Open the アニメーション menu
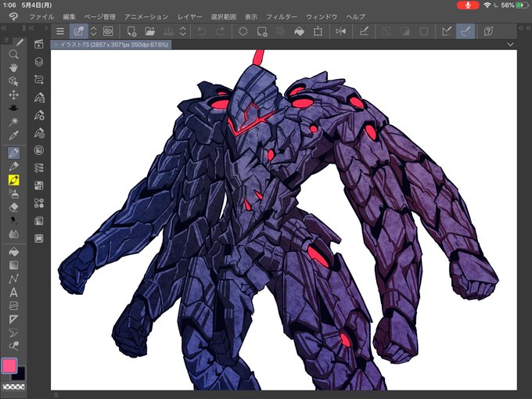The height and width of the screenshot is (399, 532). point(146,16)
